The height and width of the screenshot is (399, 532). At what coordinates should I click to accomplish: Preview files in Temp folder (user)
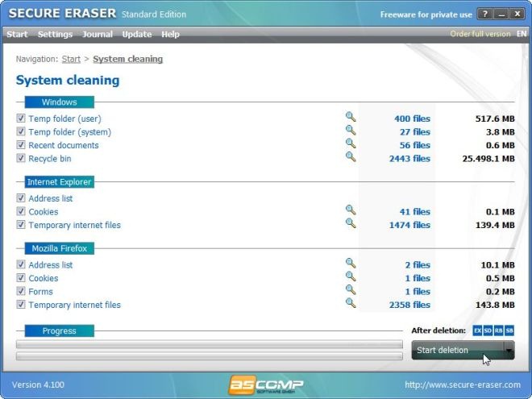(351, 117)
